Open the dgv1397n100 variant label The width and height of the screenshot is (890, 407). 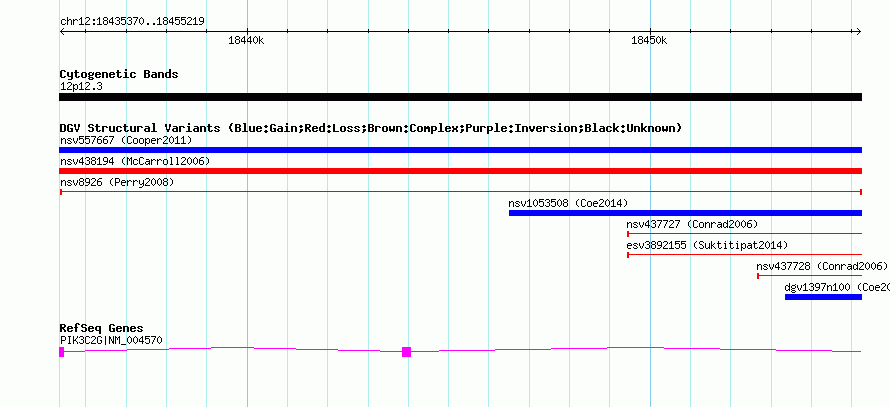[837, 288]
